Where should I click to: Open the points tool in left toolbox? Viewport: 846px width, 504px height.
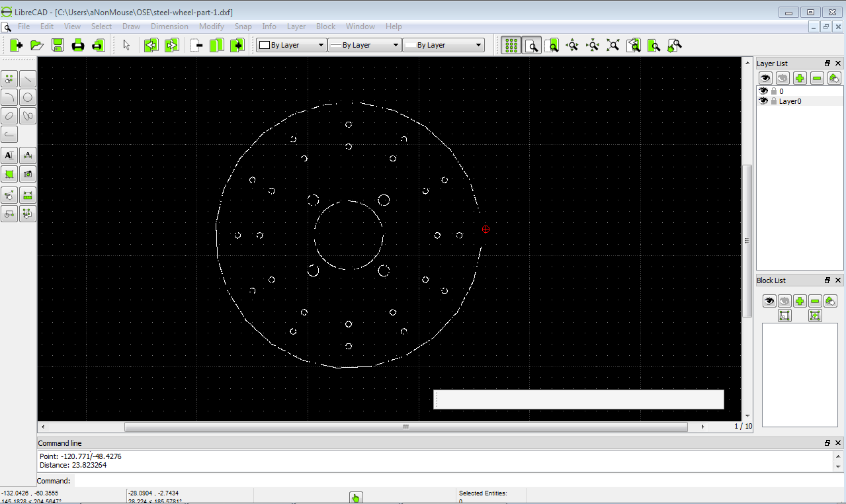[x=9, y=79]
